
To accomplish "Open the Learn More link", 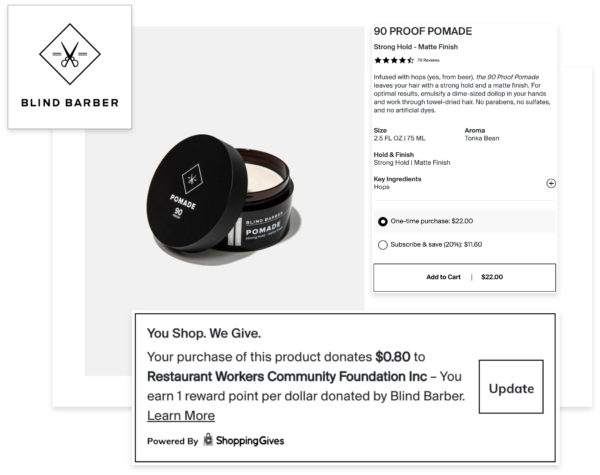I will click(x=181, y=416).
